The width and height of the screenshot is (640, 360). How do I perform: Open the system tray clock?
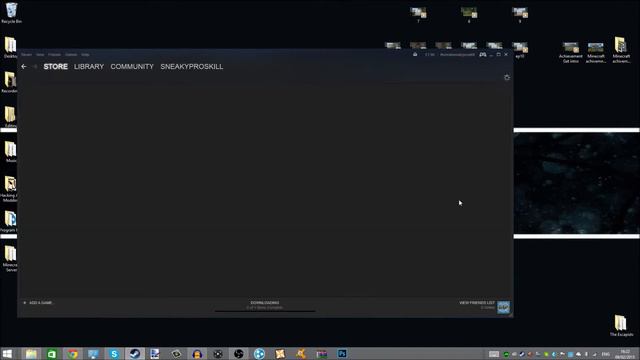(x=625, y=354)
